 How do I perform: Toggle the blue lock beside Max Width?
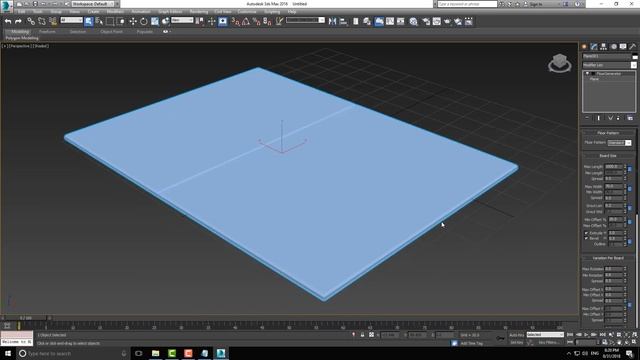(630, 189)
